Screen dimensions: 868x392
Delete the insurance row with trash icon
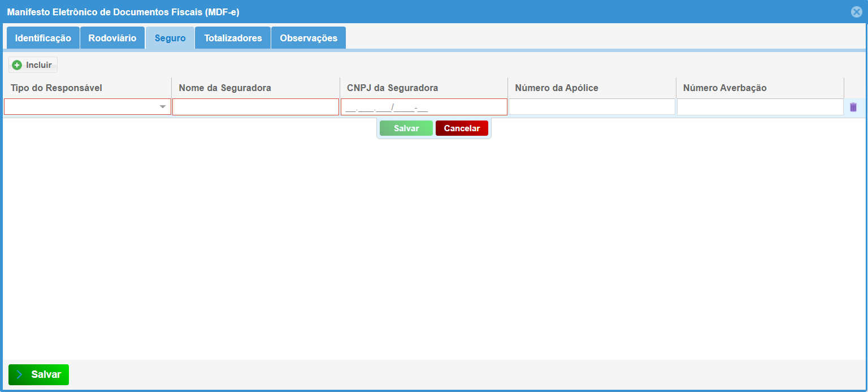point(853,107)
